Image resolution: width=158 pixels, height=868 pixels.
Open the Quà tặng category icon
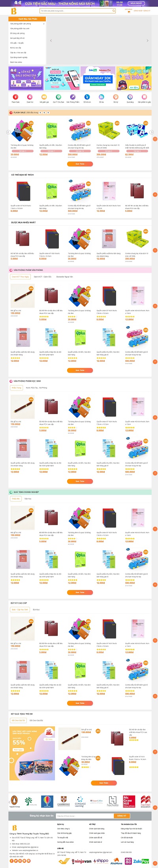tap(130, 97)
